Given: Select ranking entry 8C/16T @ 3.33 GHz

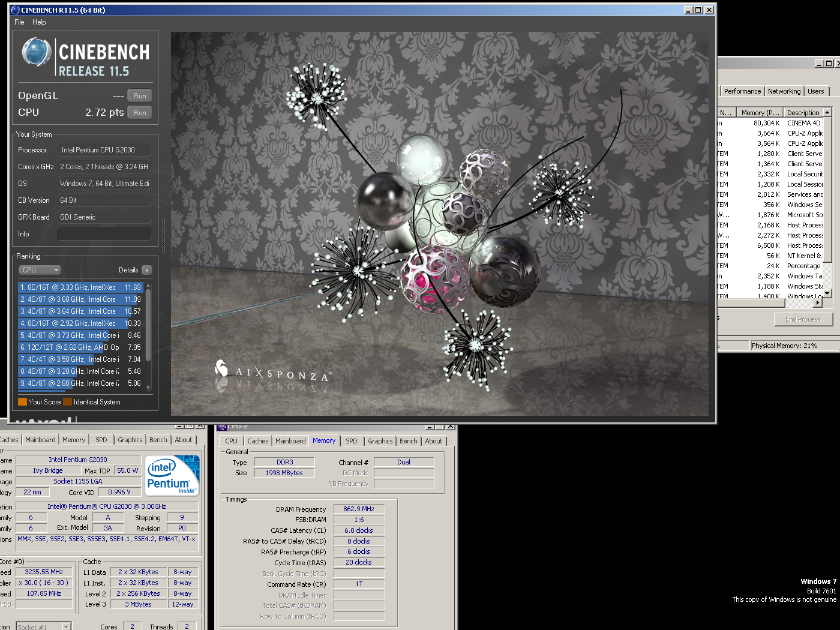Looking at the screenshot, I should (80, 287).
